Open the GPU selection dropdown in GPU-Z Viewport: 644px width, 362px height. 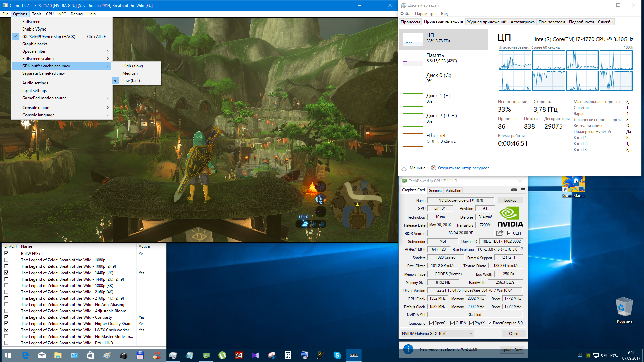click(437, 334)
